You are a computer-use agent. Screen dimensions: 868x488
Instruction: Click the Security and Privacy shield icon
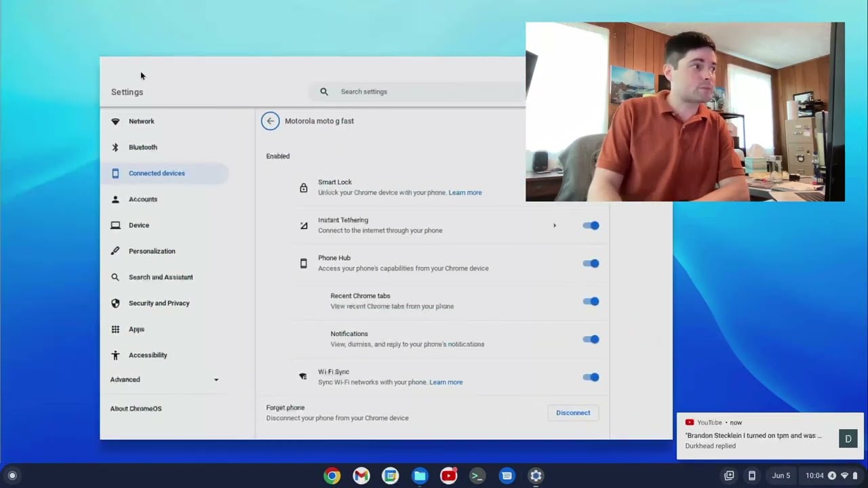pos(115,303)
